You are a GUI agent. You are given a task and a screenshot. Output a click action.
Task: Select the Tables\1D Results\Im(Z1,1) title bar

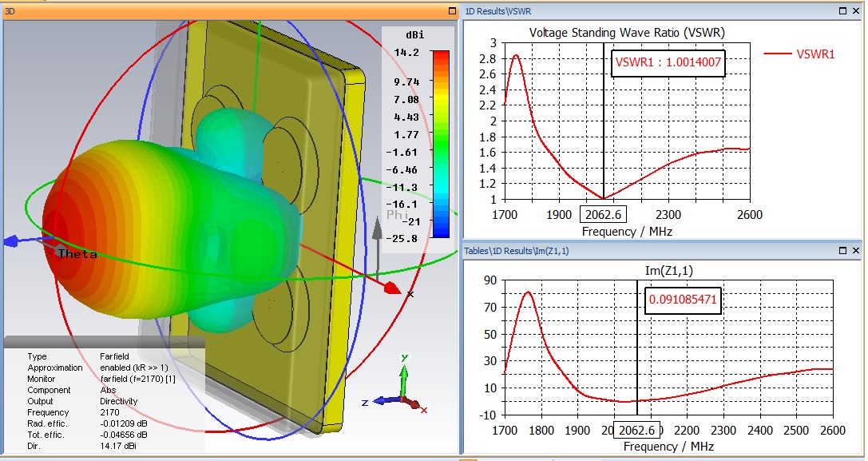click(662, 250)
